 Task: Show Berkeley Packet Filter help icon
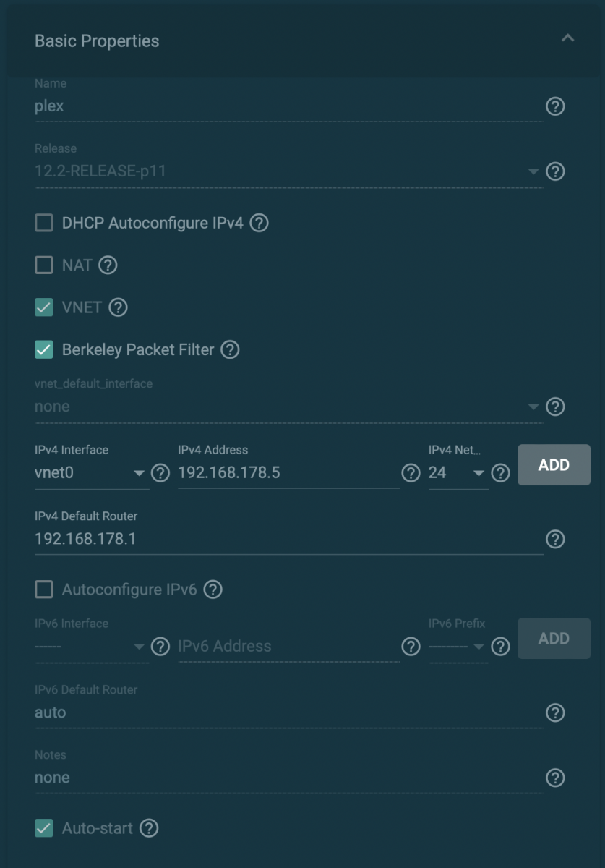[x=230, y=350]
